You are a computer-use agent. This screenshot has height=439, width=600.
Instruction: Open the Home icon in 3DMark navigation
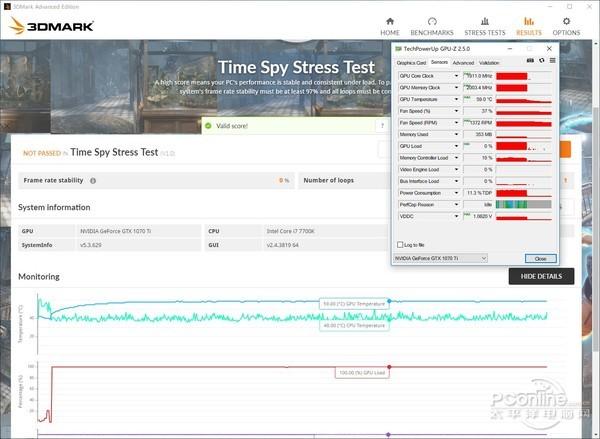point(390,21)
